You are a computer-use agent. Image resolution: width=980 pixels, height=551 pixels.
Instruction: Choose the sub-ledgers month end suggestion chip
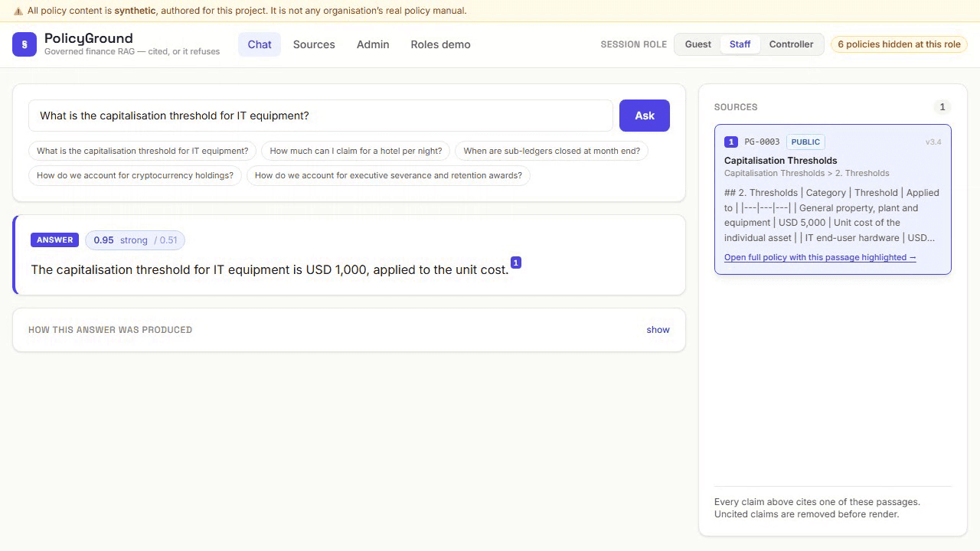552,151
